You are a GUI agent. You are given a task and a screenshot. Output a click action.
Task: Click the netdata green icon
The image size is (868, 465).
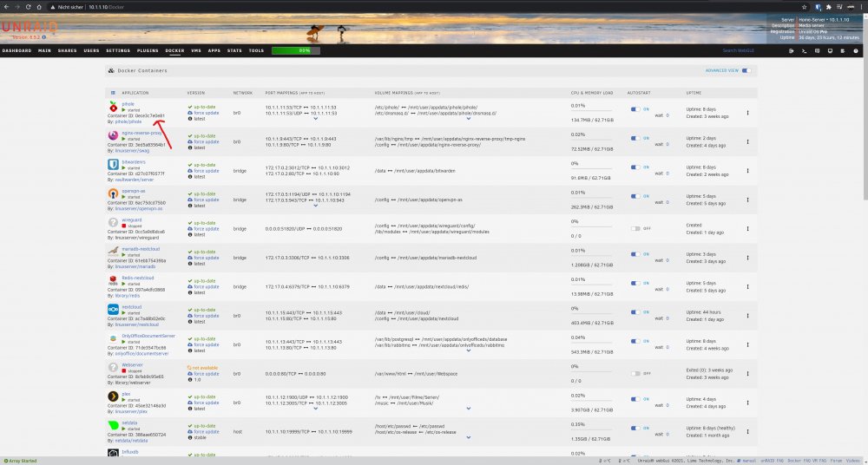113,425
